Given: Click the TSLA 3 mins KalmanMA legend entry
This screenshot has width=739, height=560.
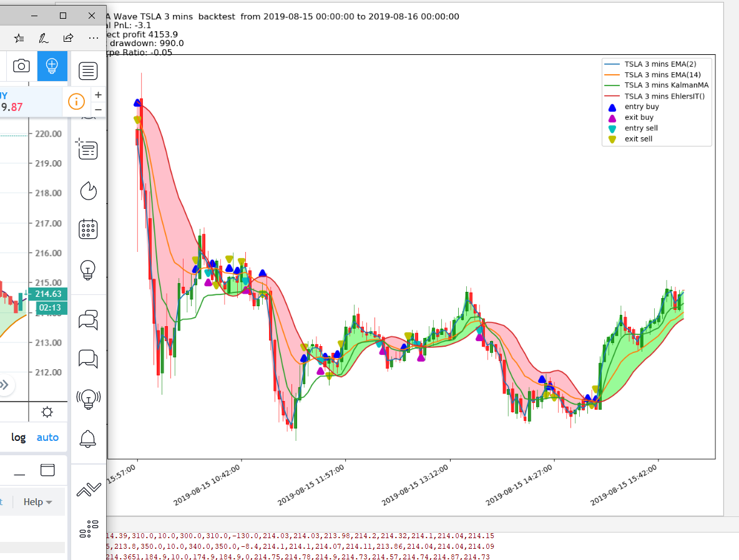Looking at the screenshot, I should point(667,85).
